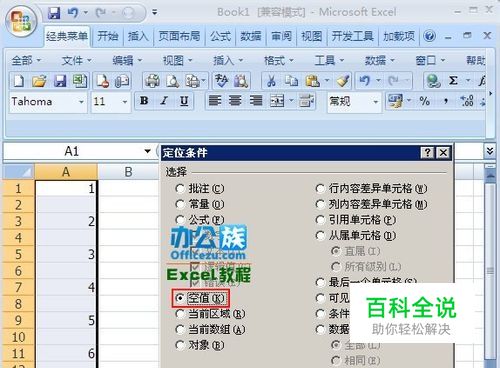The width and height of the screenshot is (500, 368).
Task: Open the AutoSum dropdown arrow
Action: point(468,81)
